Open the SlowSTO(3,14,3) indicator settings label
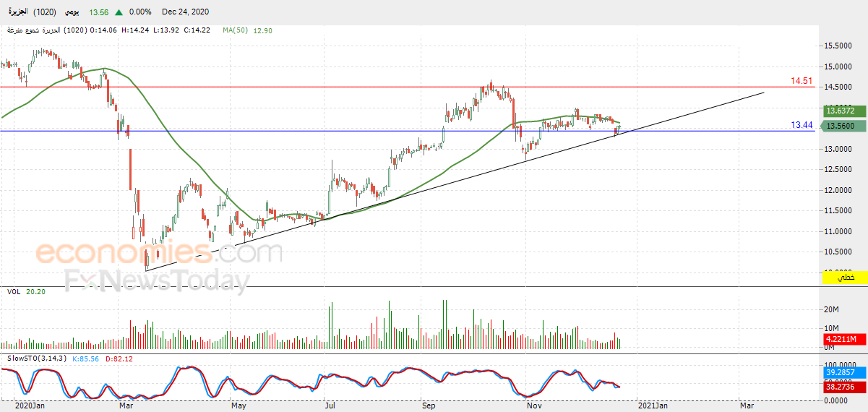The image size is (868, 412). pos(36,359)
